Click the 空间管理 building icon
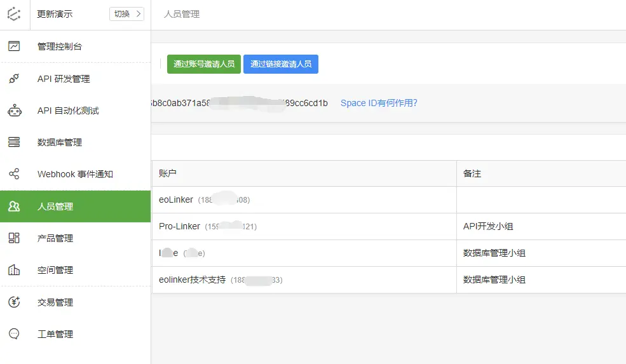626x364 pixels. point(14,270)
